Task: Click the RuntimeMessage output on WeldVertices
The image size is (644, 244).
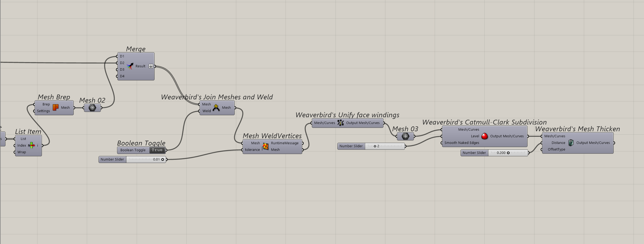Action: [x=285, y=143]
